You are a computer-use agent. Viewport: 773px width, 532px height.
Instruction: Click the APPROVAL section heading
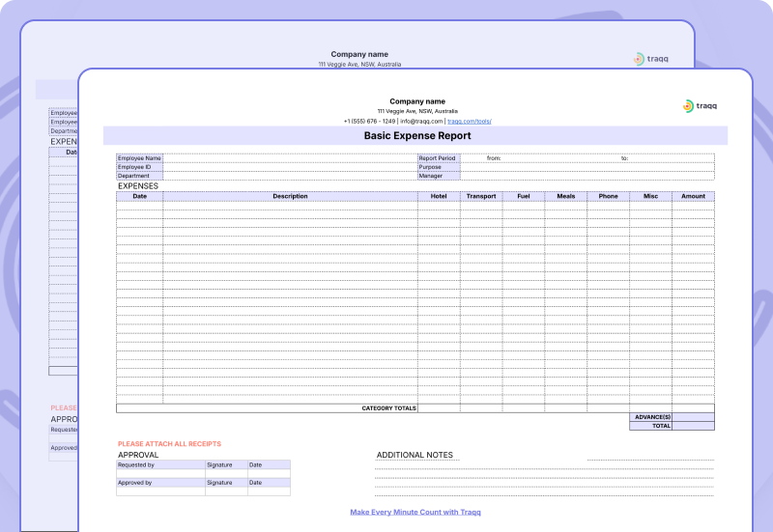(x=138, y=455)
